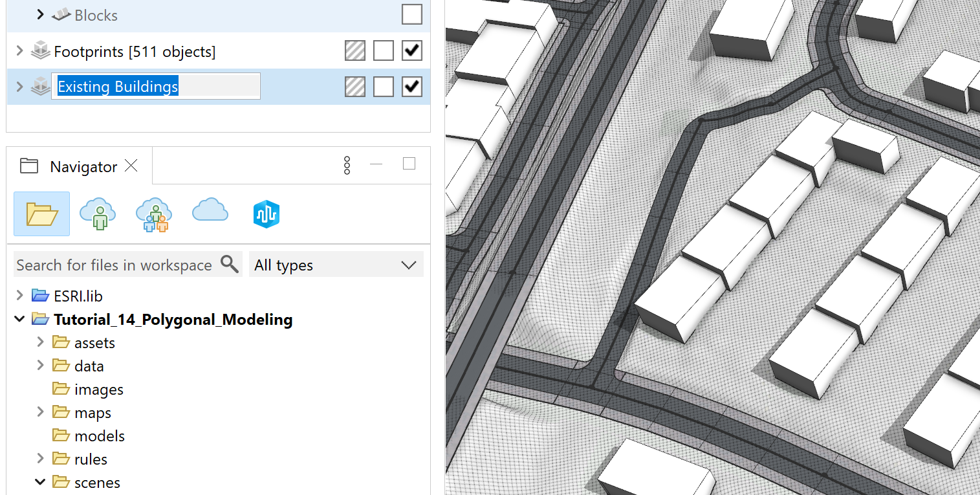Click the ArcGIS Online portal icon
The width and height of the screenshot is (980, 495).
(x=266, y=214)
